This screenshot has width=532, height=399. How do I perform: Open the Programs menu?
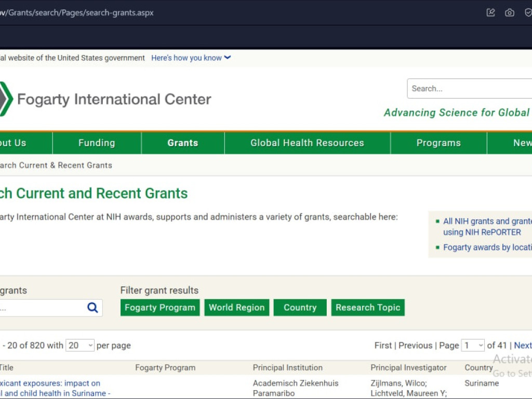438,143
